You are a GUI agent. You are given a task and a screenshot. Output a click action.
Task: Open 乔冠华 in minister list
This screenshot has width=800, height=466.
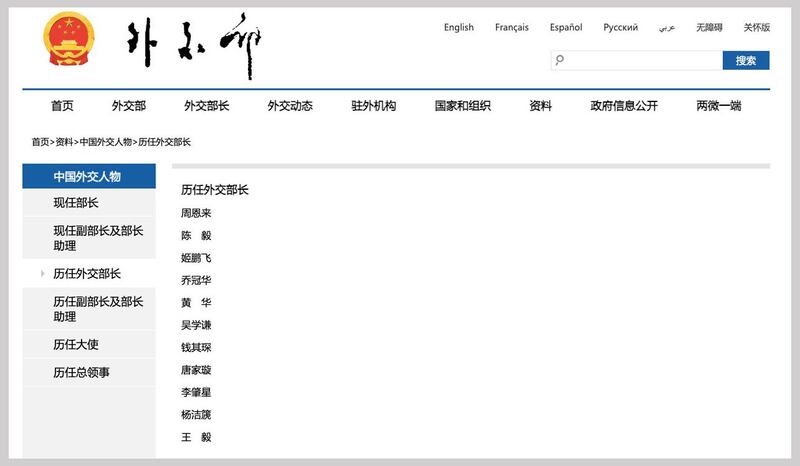click(196, 280)
